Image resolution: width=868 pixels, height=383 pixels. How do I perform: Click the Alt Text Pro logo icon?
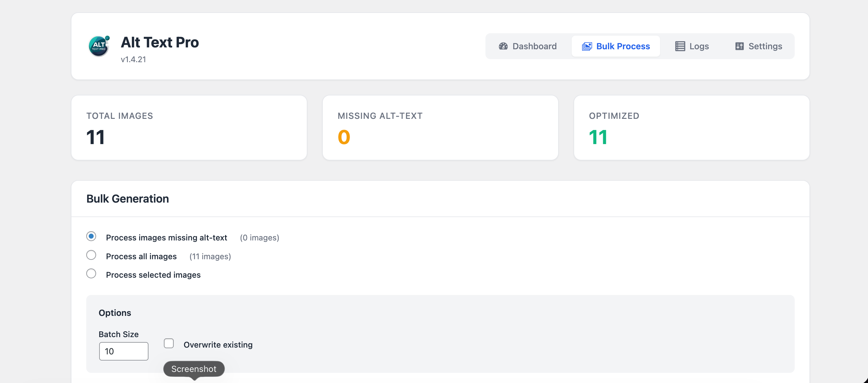pyautogui.click(x=99, y=46)
